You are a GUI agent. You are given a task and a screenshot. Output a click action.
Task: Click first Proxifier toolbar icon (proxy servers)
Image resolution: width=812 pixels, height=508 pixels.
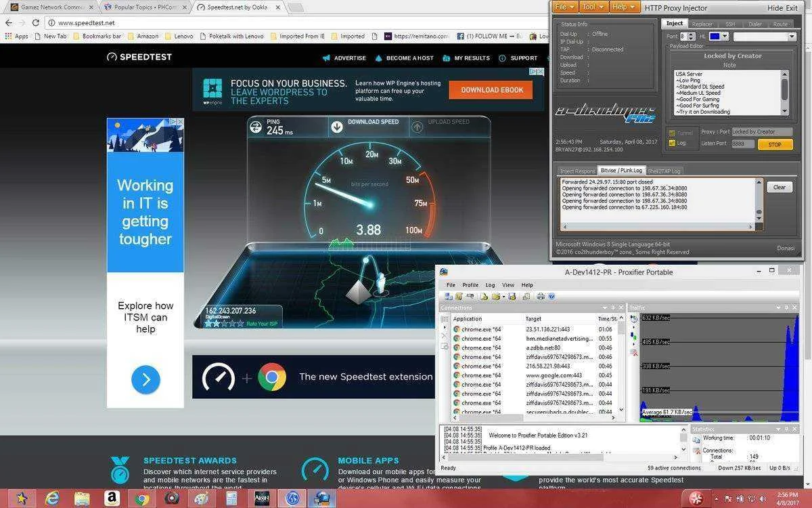coord(449,296)
